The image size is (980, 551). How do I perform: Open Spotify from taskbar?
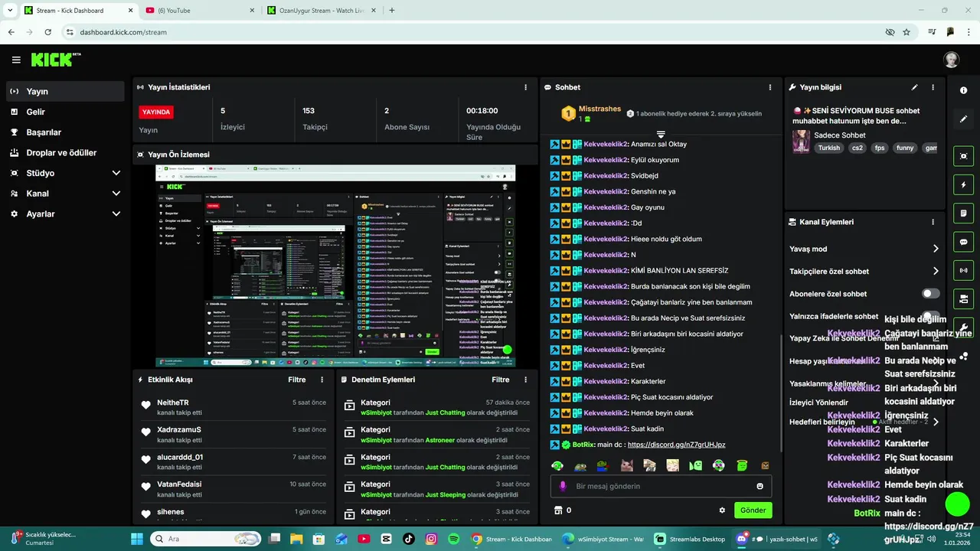[x=453, y=539]
